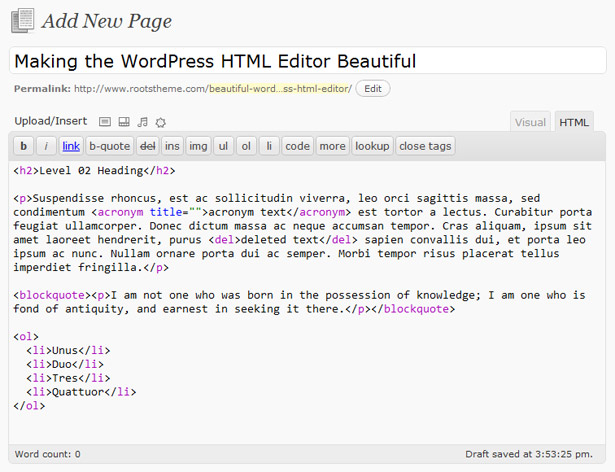The width and height of the screenshot is (615, 472).
Task: Insert italic tag with the i button
Action: 46,146
